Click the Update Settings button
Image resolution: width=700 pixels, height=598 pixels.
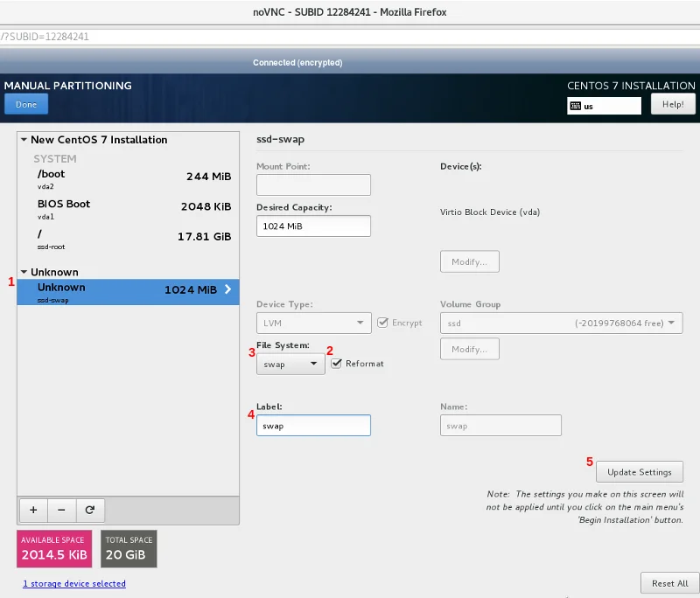coord(639,472)
